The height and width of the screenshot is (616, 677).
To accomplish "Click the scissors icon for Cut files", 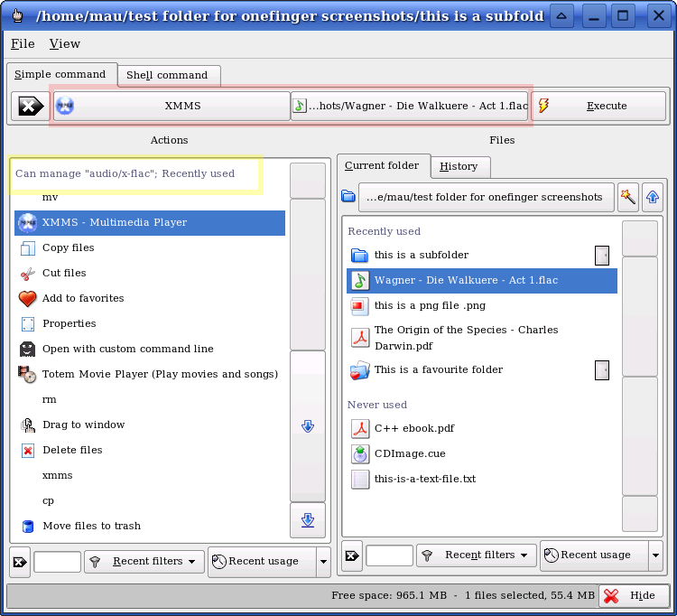I will pyautogui.click(x=27, y=274).
